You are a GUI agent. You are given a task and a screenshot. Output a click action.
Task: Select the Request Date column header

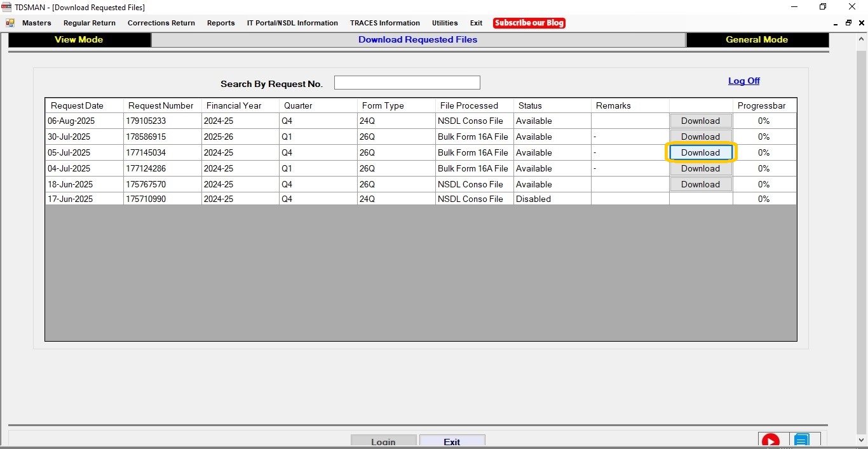click(x=77, y=105)
